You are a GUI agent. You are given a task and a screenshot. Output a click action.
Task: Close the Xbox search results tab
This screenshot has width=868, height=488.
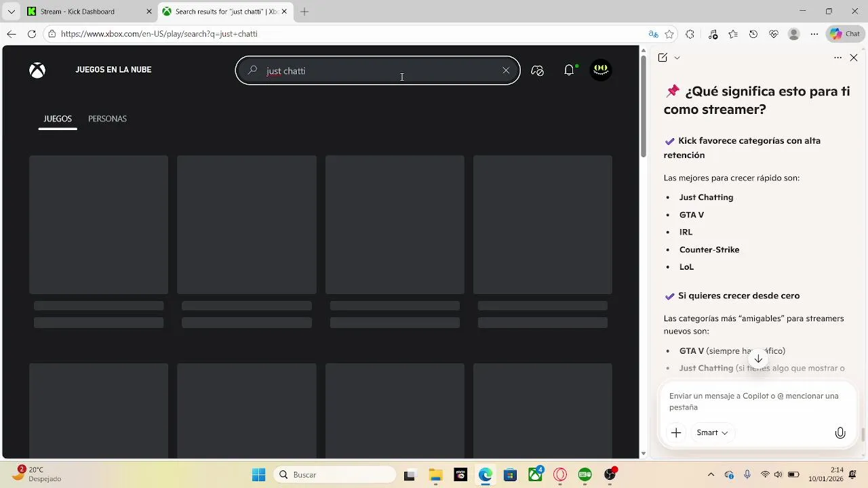284,12
